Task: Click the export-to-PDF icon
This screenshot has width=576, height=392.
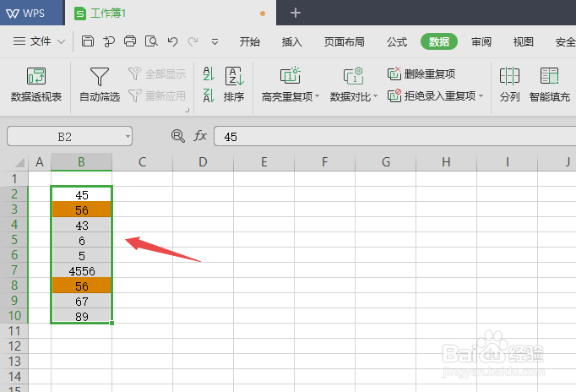Action: coord(108,41)
